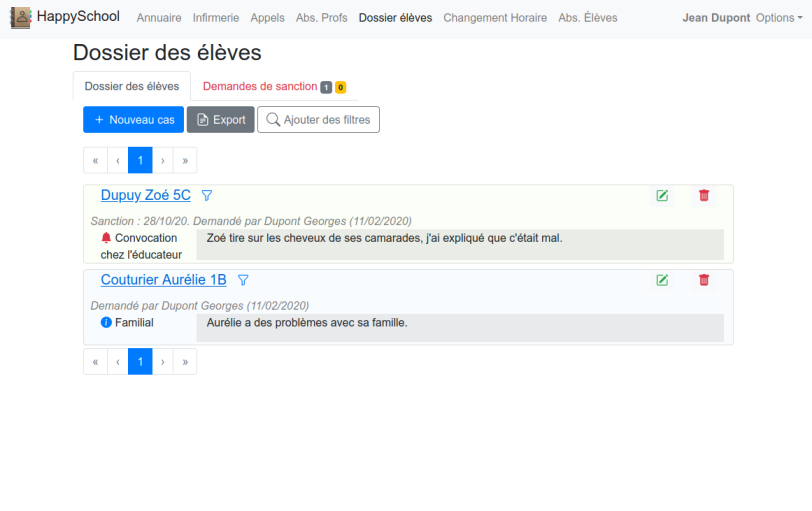The width and height of the screenshot is (812, 511).
Task: Click the red bell Convocation icon
Action: (x=106, y=238)
